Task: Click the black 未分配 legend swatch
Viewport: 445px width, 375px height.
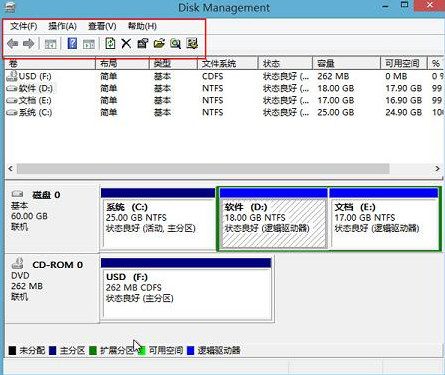Action: coord(12,350)
